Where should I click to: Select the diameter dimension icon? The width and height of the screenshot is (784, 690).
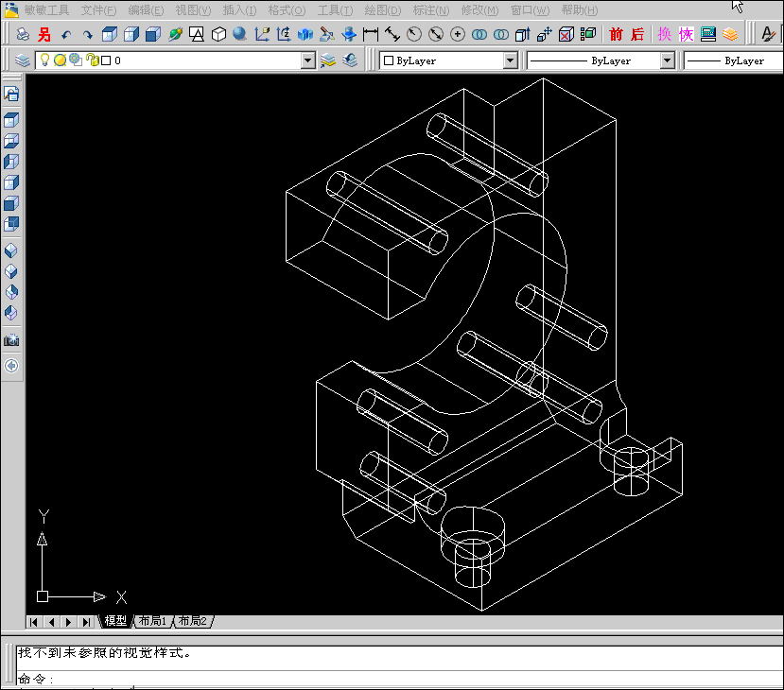click(x=436, y=34)
